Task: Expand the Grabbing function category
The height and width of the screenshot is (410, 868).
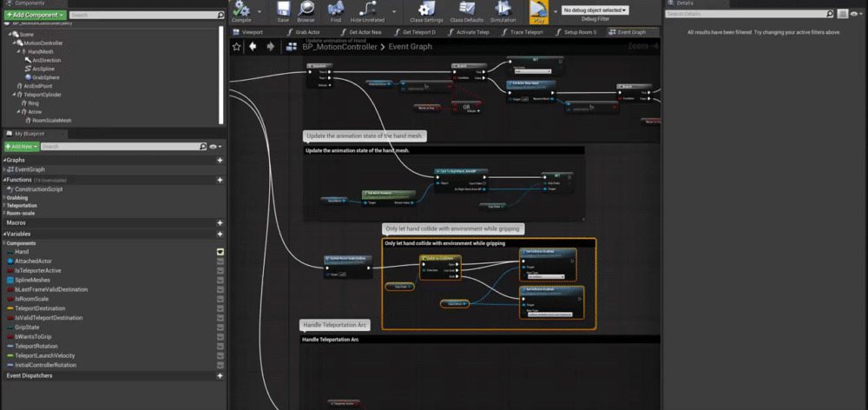Action: 4,198
